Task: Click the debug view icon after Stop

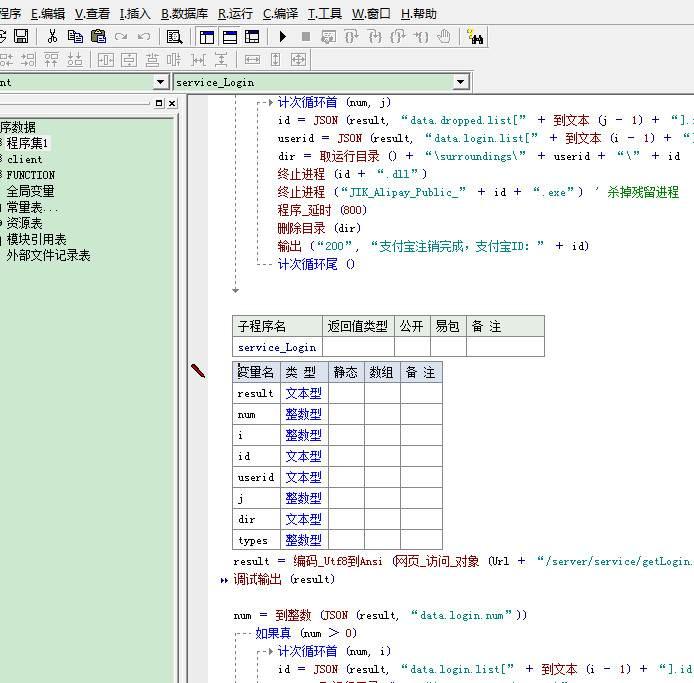Action: (x=328, y=37)
